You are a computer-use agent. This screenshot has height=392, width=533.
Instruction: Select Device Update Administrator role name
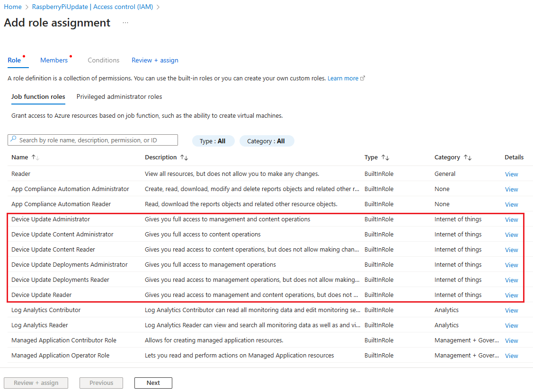(51, 219)
